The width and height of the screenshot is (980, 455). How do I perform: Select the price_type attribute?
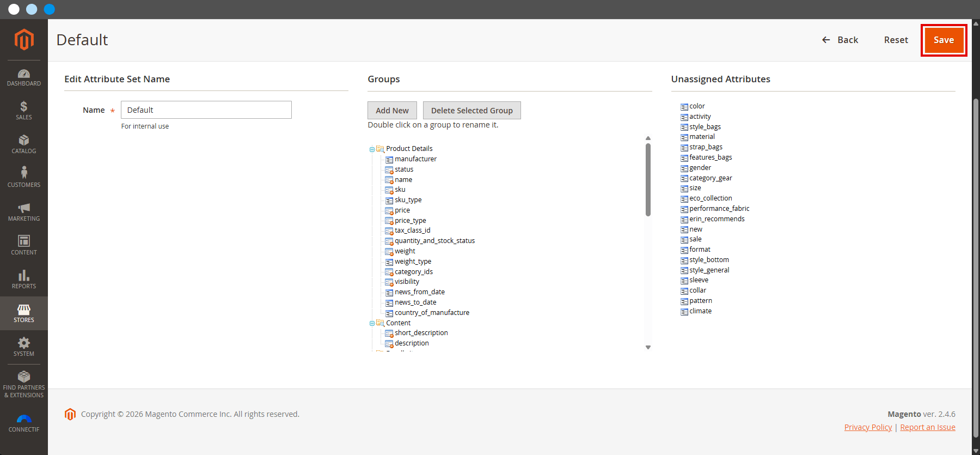[x=411, y=221]
